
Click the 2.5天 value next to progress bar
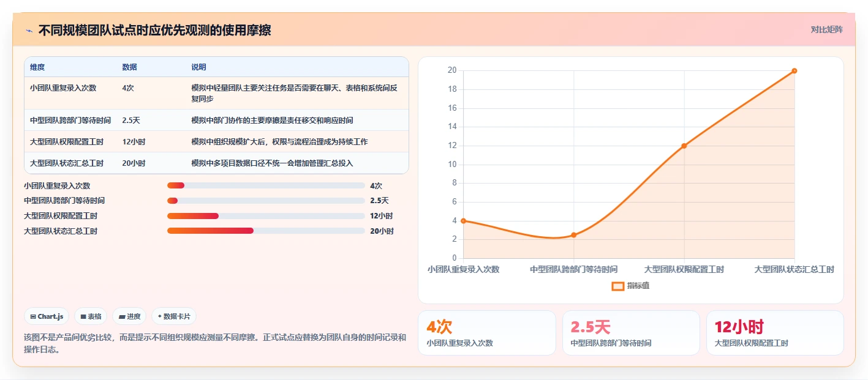[379, 201]
